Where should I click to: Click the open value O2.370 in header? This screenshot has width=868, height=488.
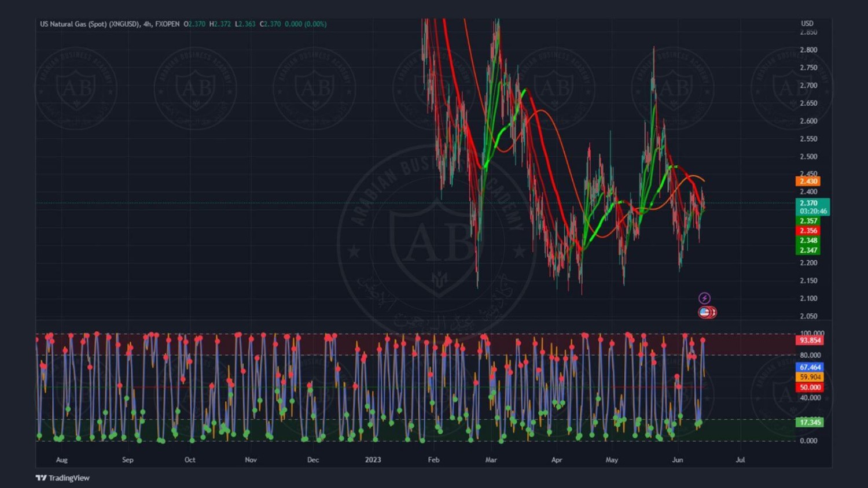(194, 24)
